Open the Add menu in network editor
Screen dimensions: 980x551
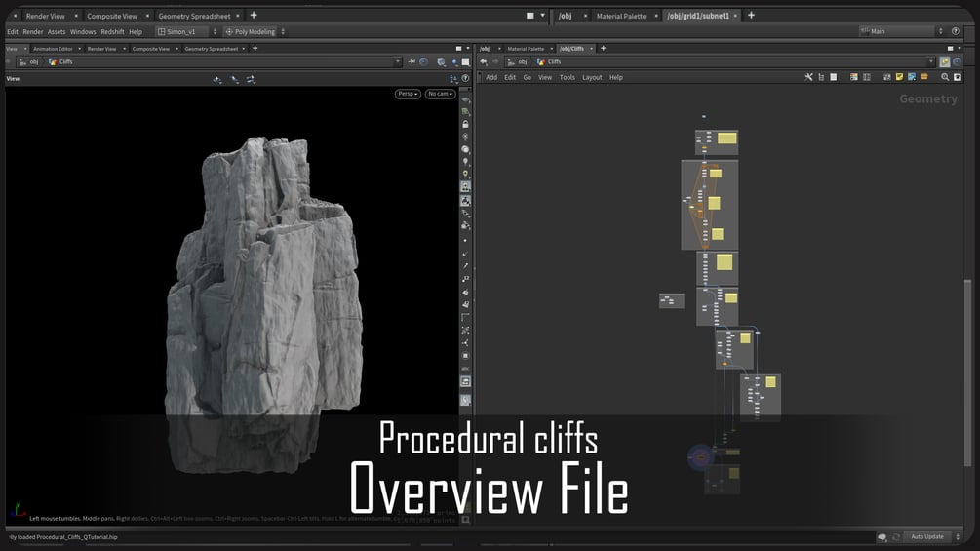pyautogui.click(x=491, y=77)
